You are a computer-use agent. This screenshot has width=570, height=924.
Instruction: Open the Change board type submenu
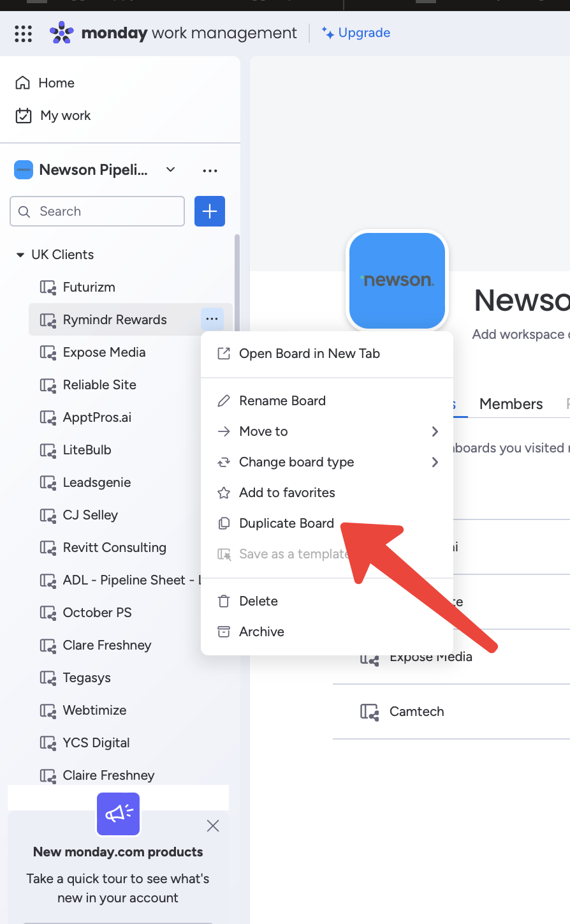point(327,462)
